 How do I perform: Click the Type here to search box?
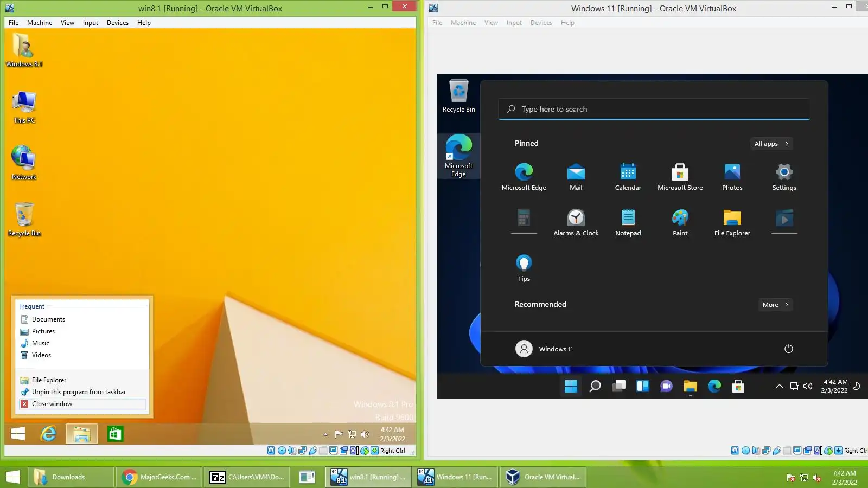(x=654, y=109)
